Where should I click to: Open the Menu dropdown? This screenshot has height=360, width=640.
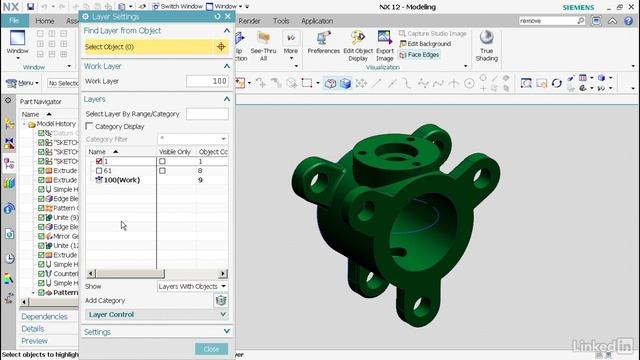click(x=22, y=83)
